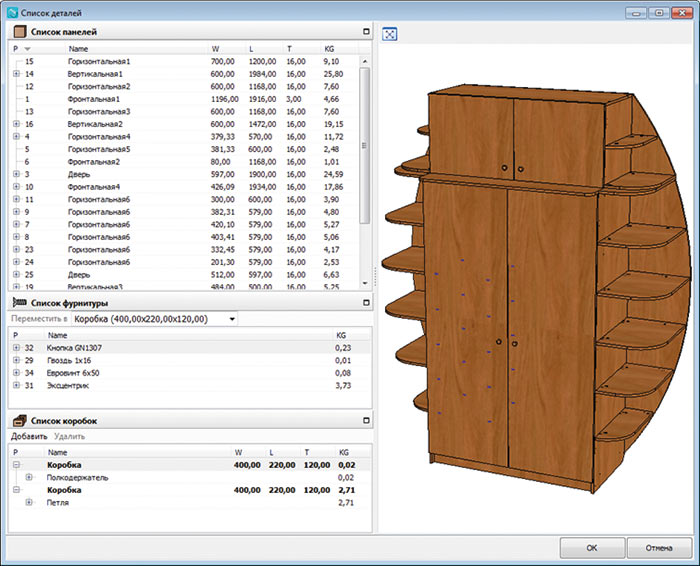Click the hardware list icon beside 'Список фурнитуры'
Viewport: 700px width, 566px height.
click(18, 302)
